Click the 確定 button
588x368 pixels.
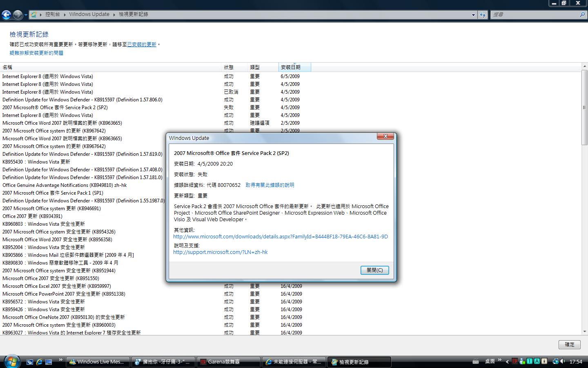tap(570, 345)
